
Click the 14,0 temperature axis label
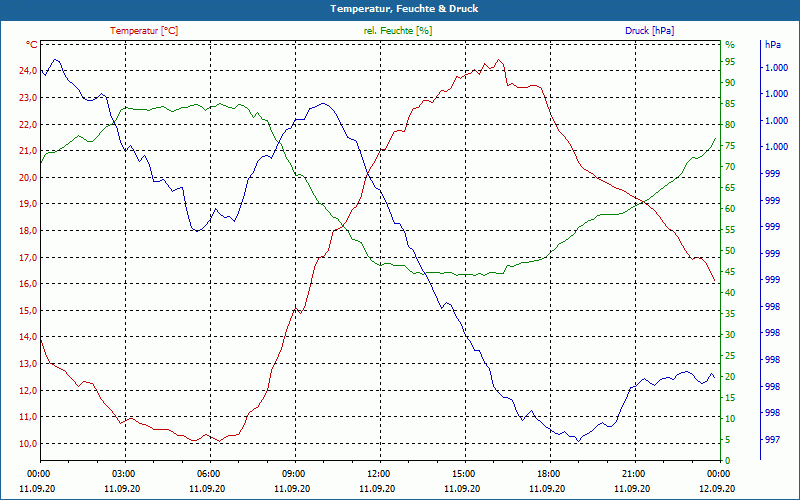pos(28,337)
